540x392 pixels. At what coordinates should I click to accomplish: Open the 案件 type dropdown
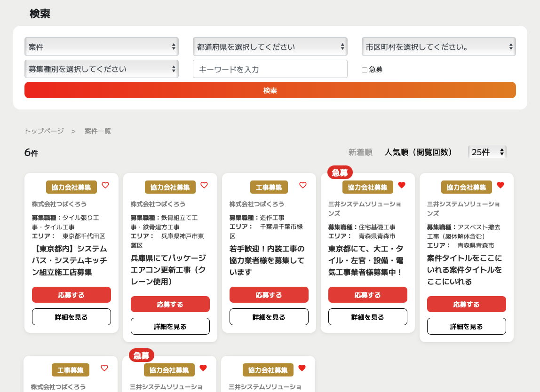[102, 47]
